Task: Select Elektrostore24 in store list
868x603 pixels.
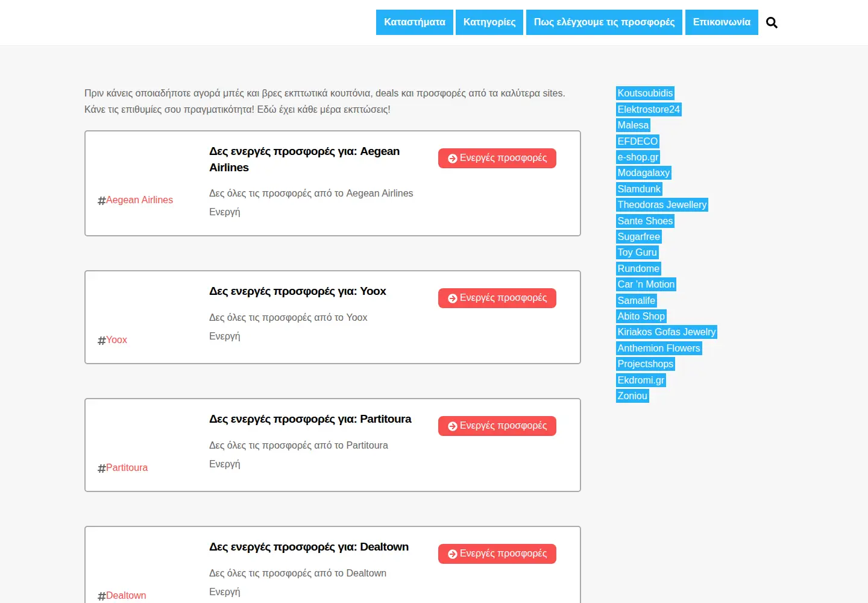Action: [649, 109]
